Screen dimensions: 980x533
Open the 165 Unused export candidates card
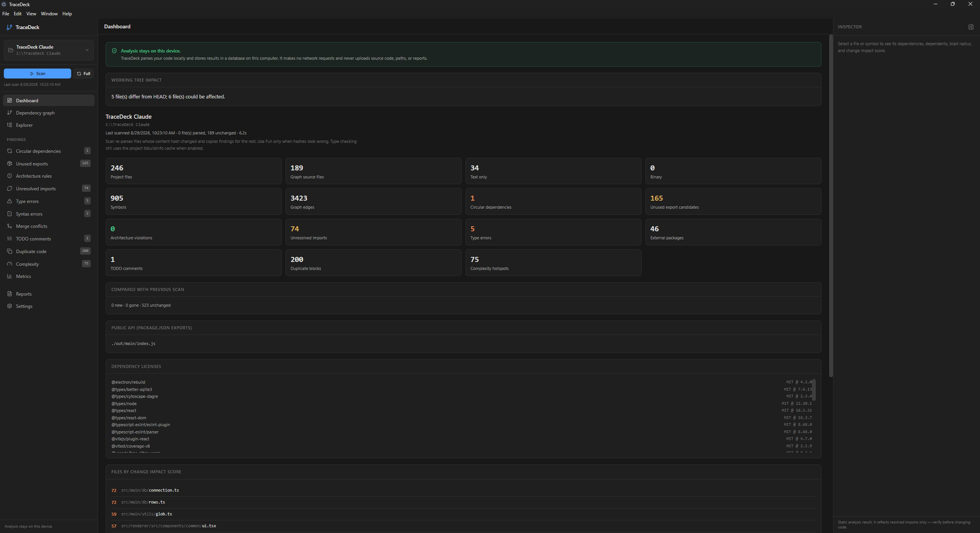point(733,201)
